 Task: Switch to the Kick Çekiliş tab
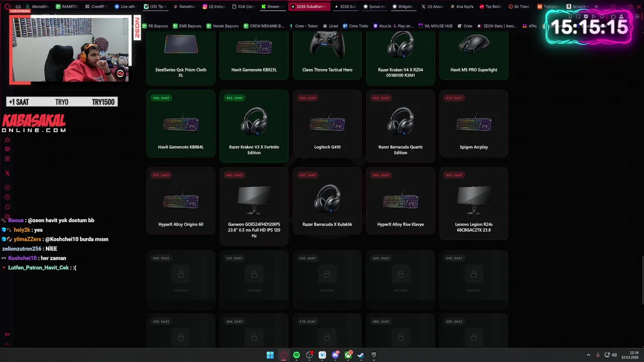pyautogui.click(x=244, y=7)
